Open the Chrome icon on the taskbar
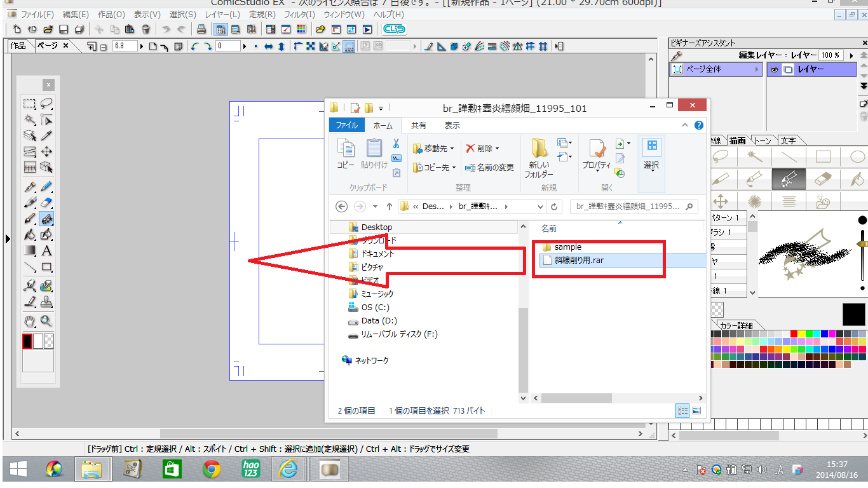The width and height of the screenshot is (868, 488). pos(212,469)
